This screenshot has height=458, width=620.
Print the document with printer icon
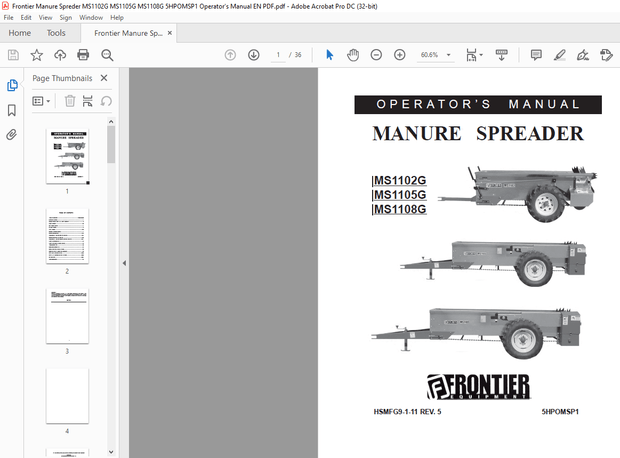[83, 55]
